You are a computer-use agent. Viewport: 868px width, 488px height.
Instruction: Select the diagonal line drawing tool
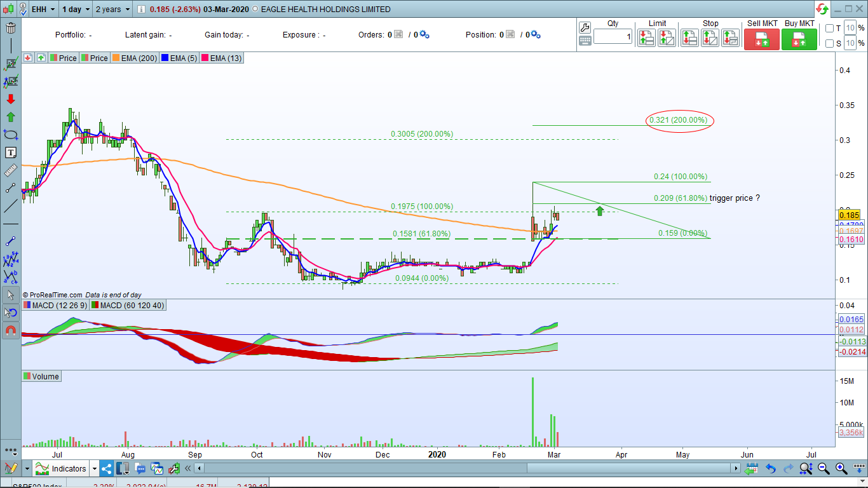[10, 206]
